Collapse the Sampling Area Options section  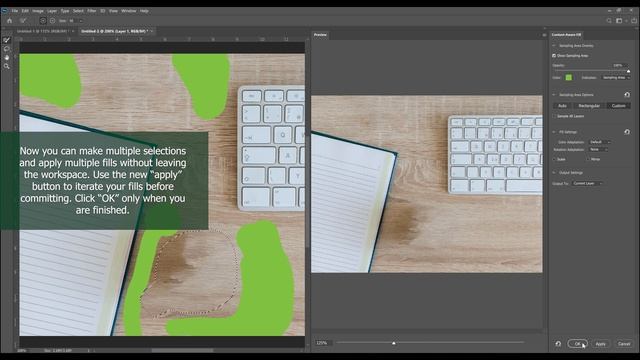(554, 95)
